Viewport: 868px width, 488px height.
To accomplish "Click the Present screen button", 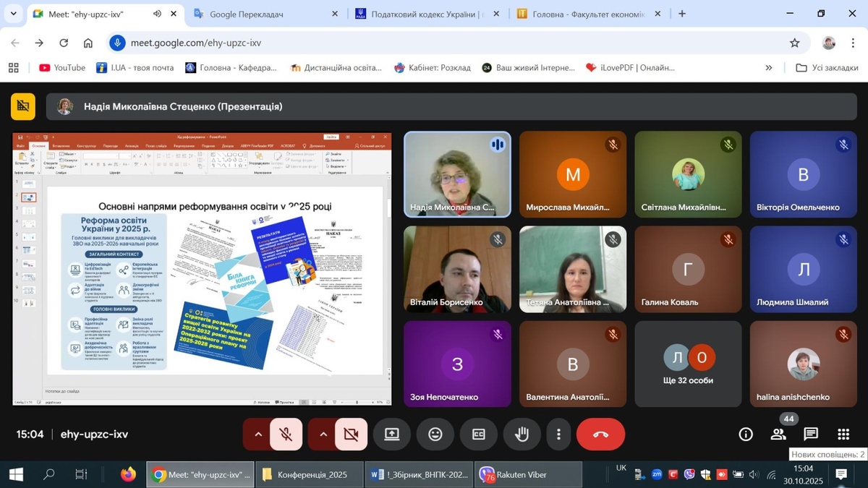I will (391, 435).
